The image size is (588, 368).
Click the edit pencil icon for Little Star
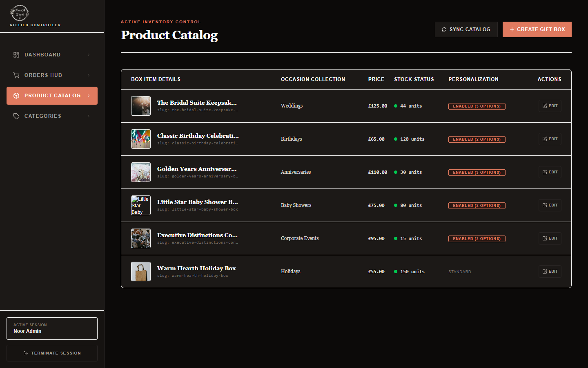coord(545,205)
